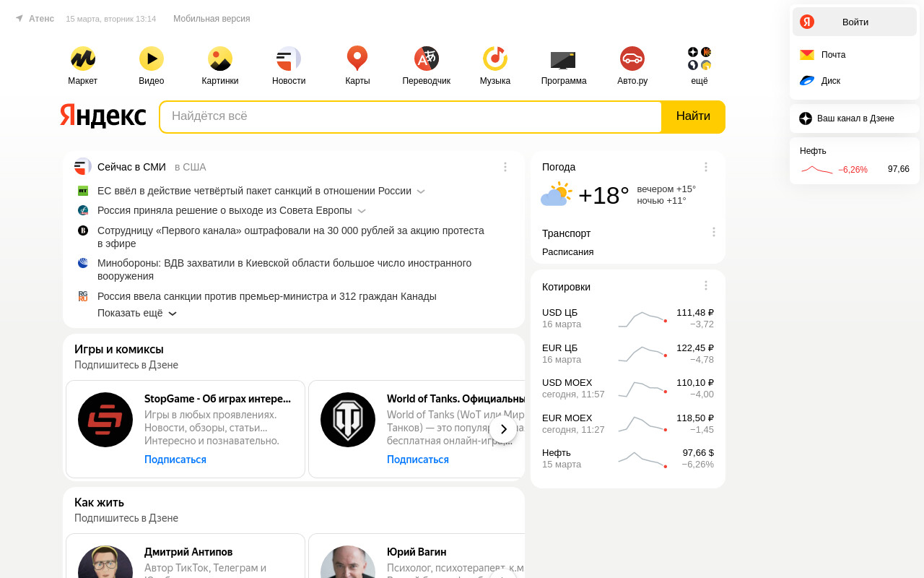
Task: Open the Видео service icon
Action: (x=152, y=59)
